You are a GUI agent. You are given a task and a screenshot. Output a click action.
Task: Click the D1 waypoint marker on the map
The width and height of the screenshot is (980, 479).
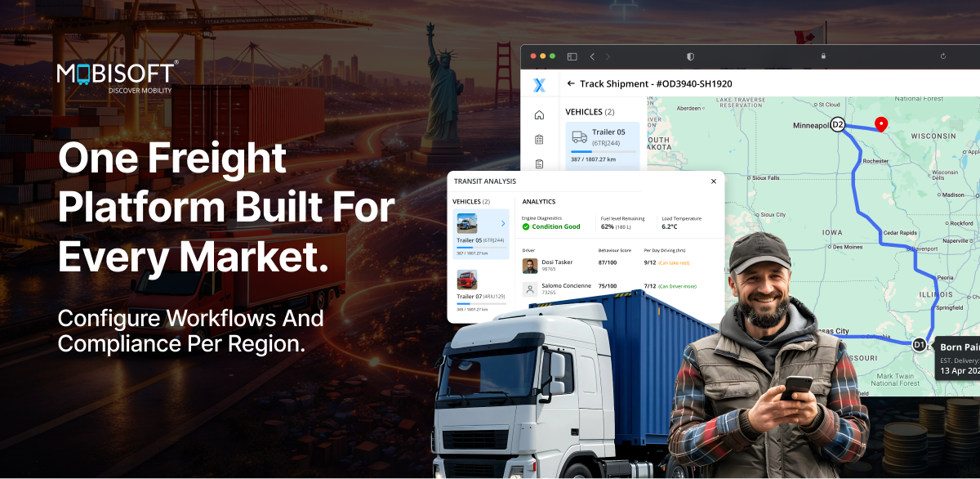pyautogui.click(x=919, y=344)
